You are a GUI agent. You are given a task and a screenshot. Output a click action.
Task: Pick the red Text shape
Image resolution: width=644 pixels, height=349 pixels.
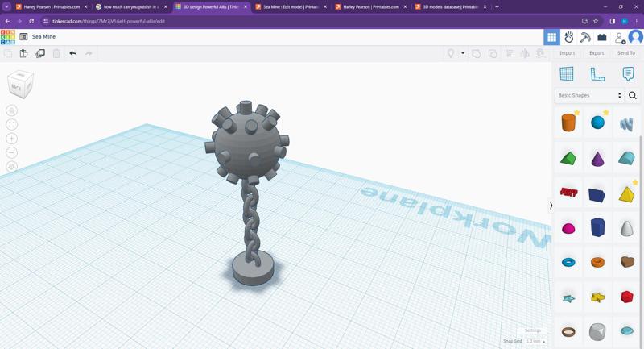click(x=568, y=193)
